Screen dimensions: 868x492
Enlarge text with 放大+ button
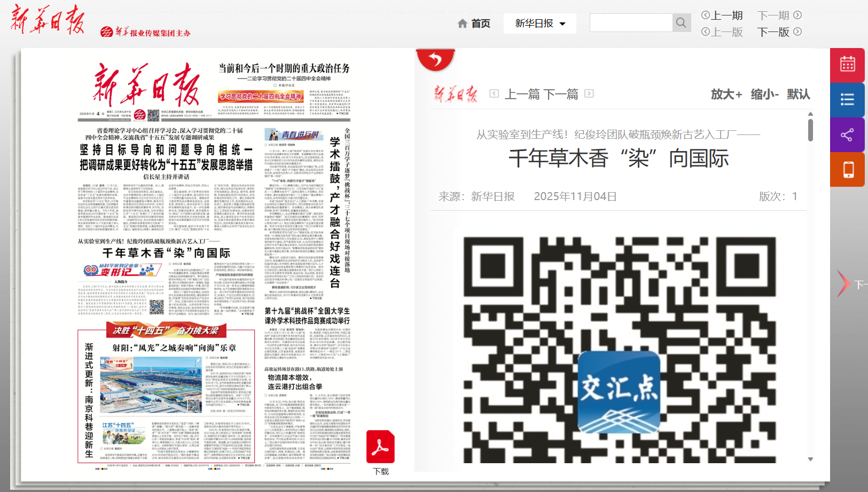(726, 94)
